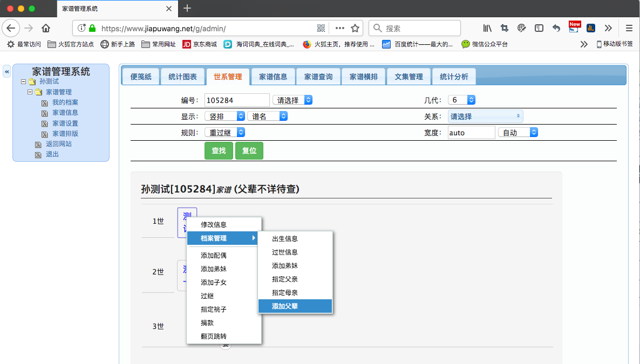Click the site info icon in address bar

[x=81, y=28]
